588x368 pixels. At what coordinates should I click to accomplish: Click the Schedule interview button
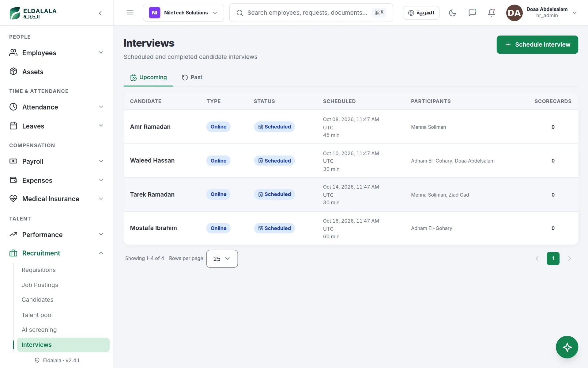point(537,44)
